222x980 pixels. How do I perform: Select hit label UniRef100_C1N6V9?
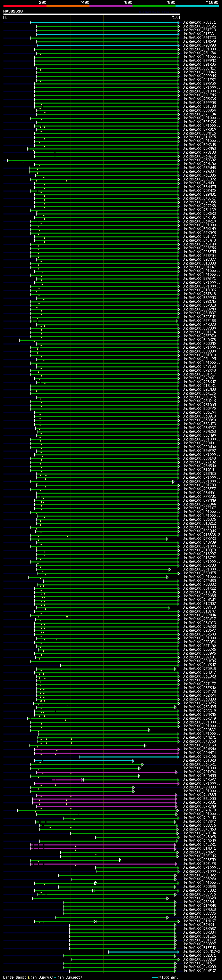(199, 41)
